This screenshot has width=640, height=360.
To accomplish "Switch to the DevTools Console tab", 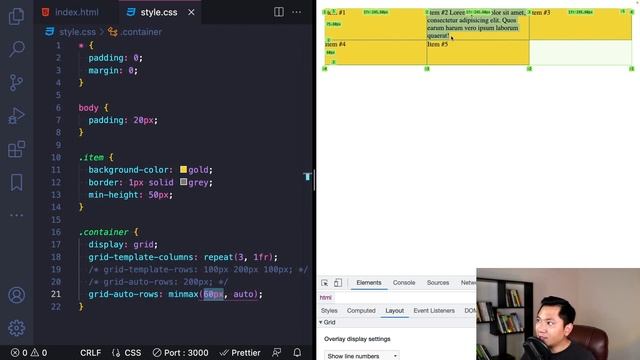I will [404, 282].
